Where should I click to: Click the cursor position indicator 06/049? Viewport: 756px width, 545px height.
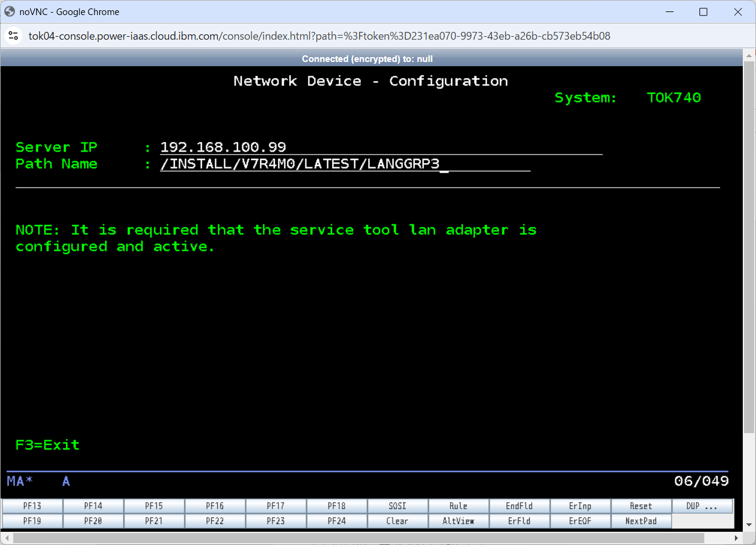click(x=701, y=481)
